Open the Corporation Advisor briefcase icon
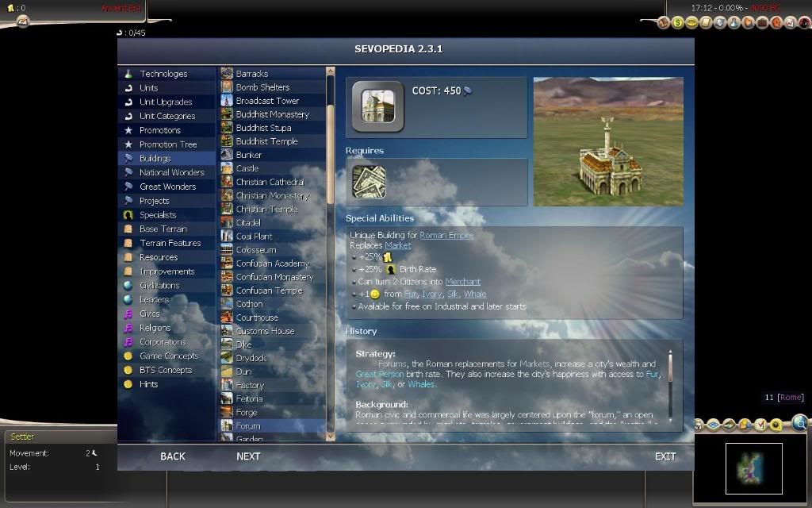This screenshot has width=812, height=508. (x=762, y=22)
